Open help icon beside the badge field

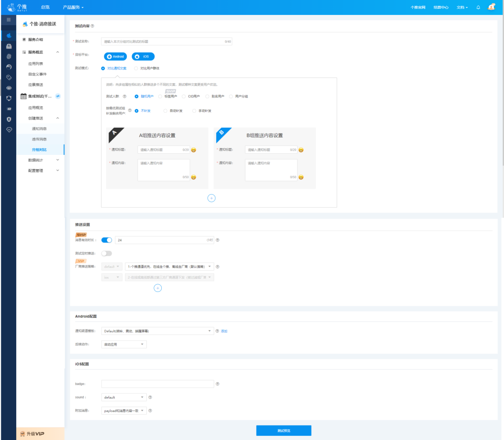pos(218,384)
